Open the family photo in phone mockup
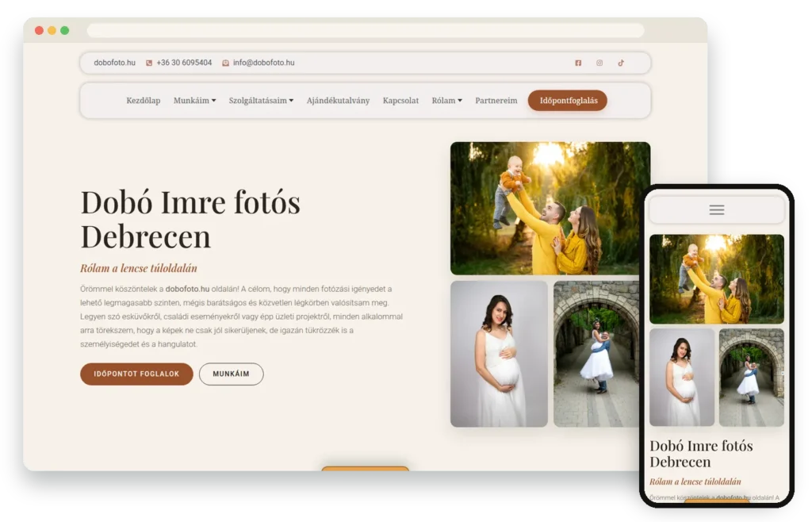This screenshot has width=812, height=522. point(717,279)
